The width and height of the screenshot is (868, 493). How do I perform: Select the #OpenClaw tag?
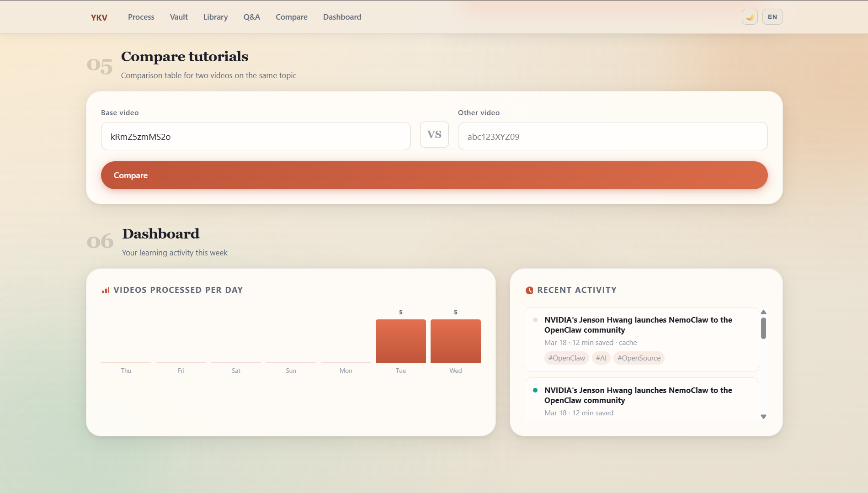tap(566, 358)
